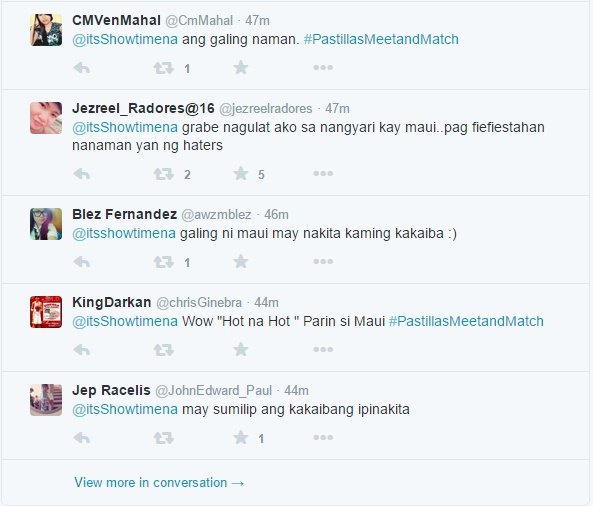Open @jezreelradores profile handle

tap(266, 109)
